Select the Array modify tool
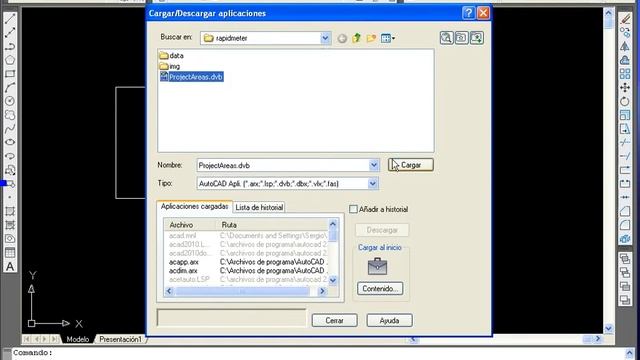Viewport: 640px width, 360px height. tap(625, 74)
